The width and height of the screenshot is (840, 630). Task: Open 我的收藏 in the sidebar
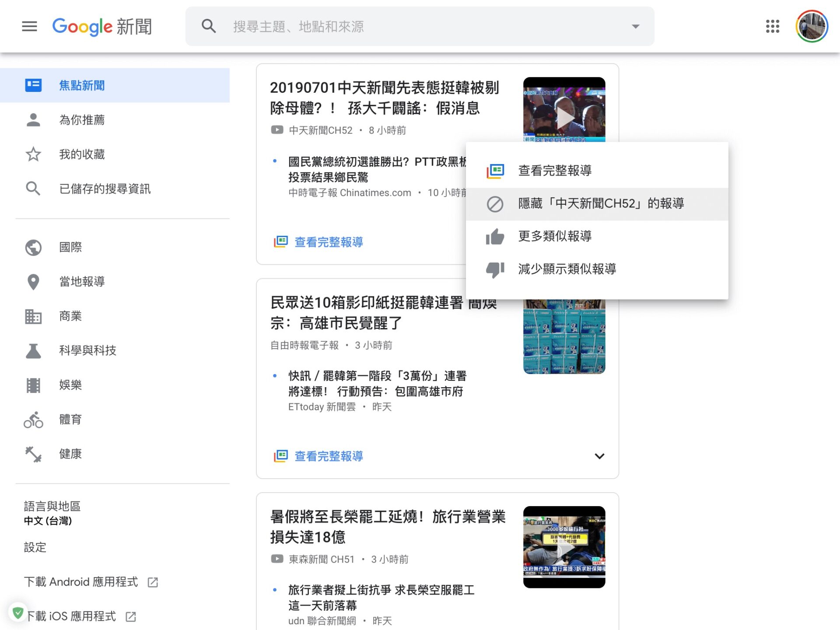tap(115, 154)
